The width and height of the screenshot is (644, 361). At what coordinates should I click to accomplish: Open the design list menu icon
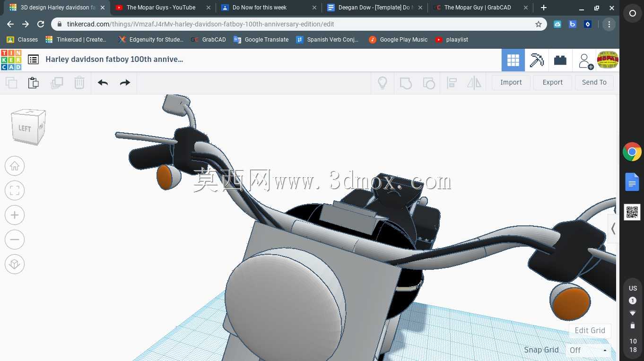[33, 60]
